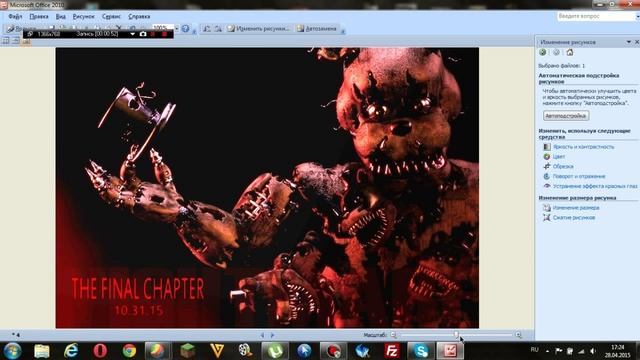Click the compress icon beside Сжатие рисунков
Viewport: 640px width, 360px height.
point(547,218)
